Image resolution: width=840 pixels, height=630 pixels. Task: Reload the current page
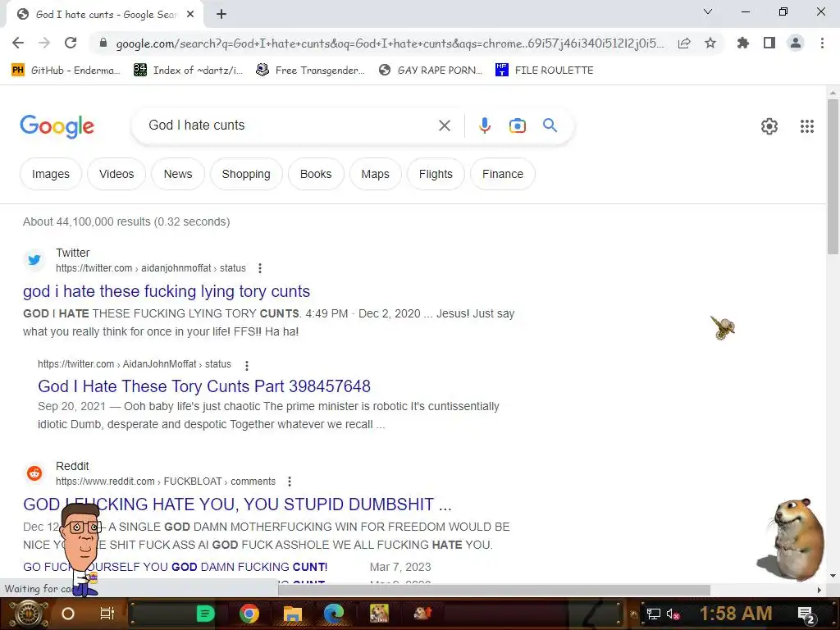pyautogui.click(x=71, y=43)
